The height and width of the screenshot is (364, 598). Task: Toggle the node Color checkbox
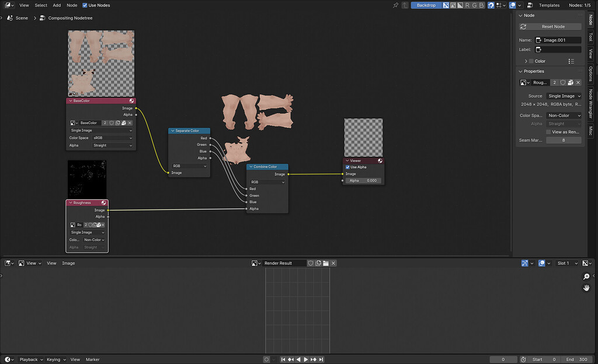531,61
